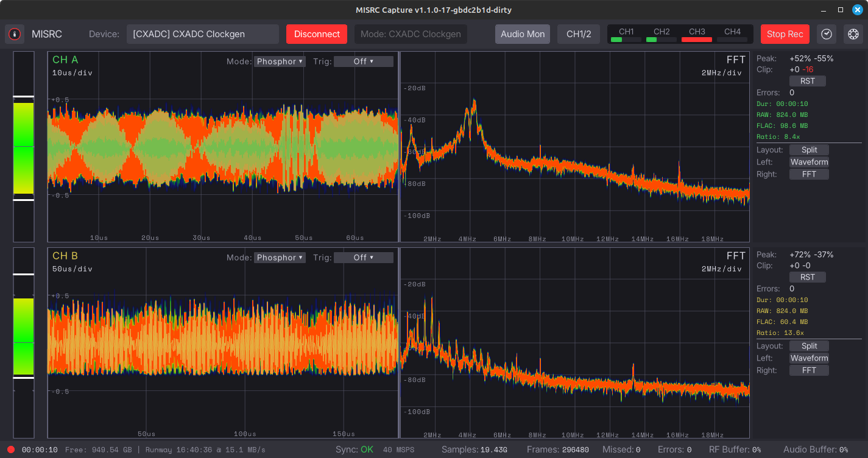
Task: Open CH B Mode Phosphor dropdown
Action: [x=280, y=258]
